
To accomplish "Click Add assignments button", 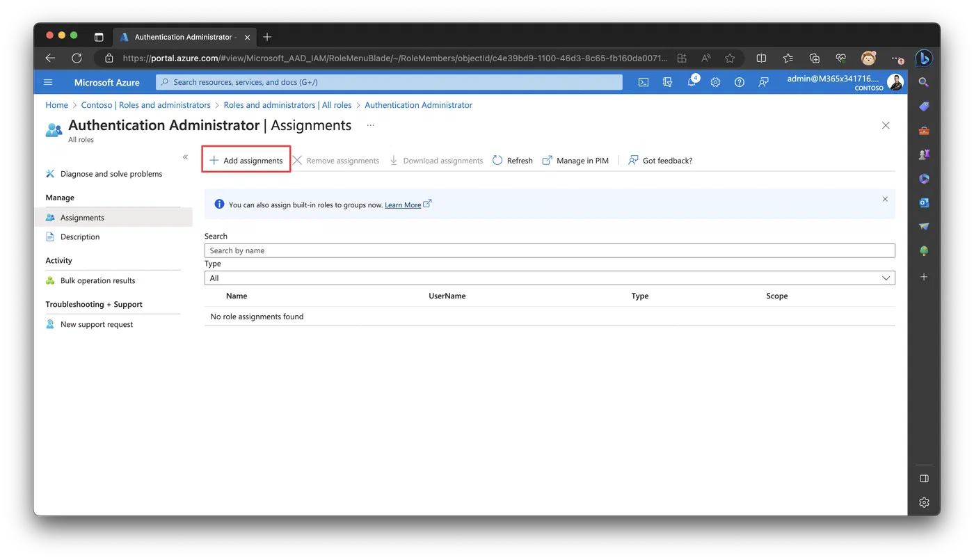I will point(246,161).
